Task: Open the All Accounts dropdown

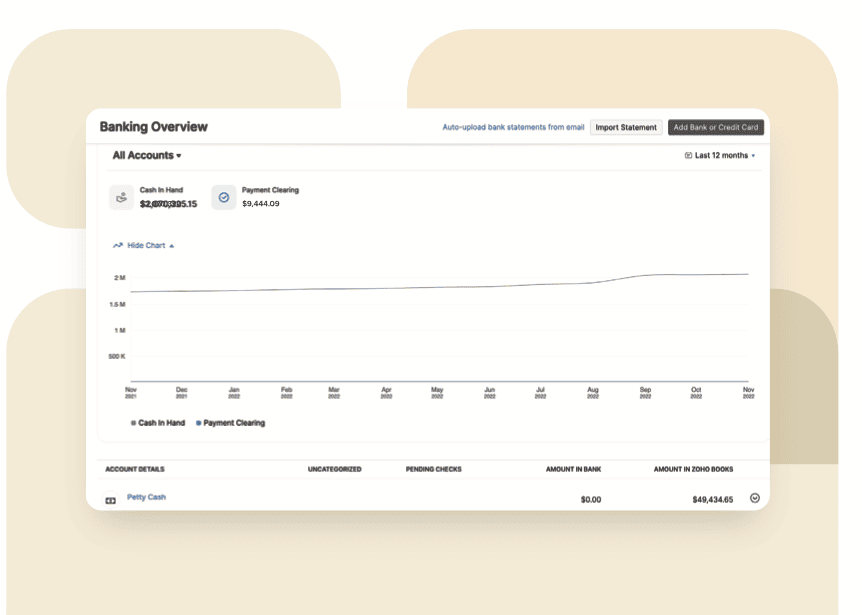Action: click(147, 156)
